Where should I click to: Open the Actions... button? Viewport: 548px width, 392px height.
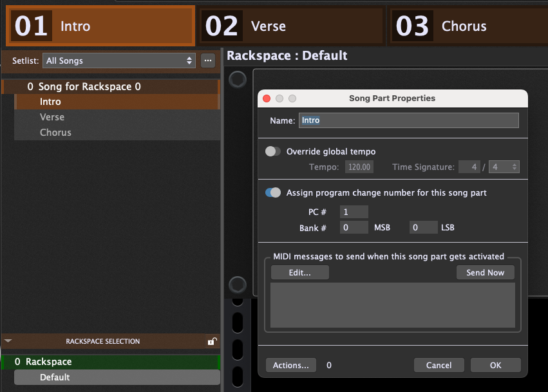pos(290,366)
